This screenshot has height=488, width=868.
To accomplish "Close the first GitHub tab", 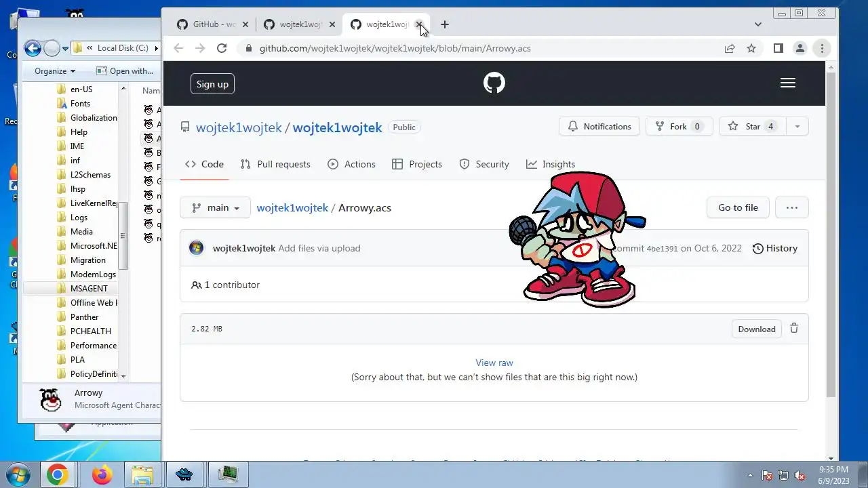I will (245, 24).
